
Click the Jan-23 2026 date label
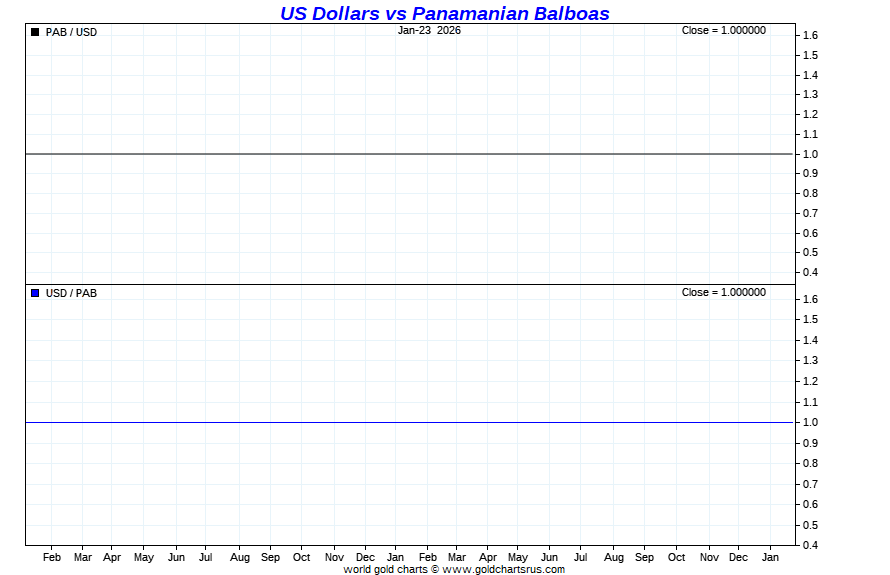click(429, 30)
